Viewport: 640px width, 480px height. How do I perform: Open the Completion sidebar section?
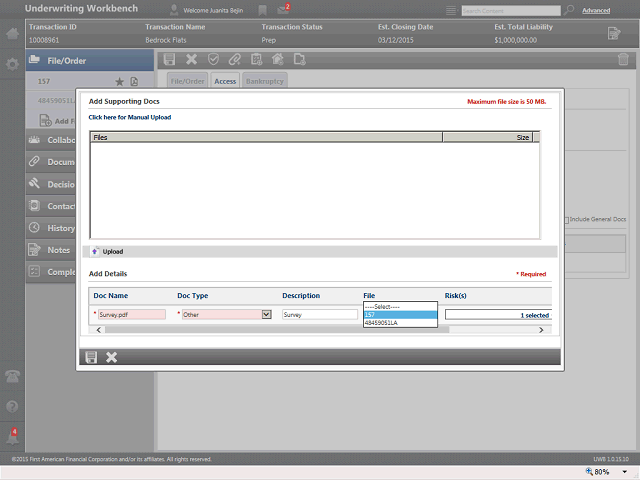[51, 272]
